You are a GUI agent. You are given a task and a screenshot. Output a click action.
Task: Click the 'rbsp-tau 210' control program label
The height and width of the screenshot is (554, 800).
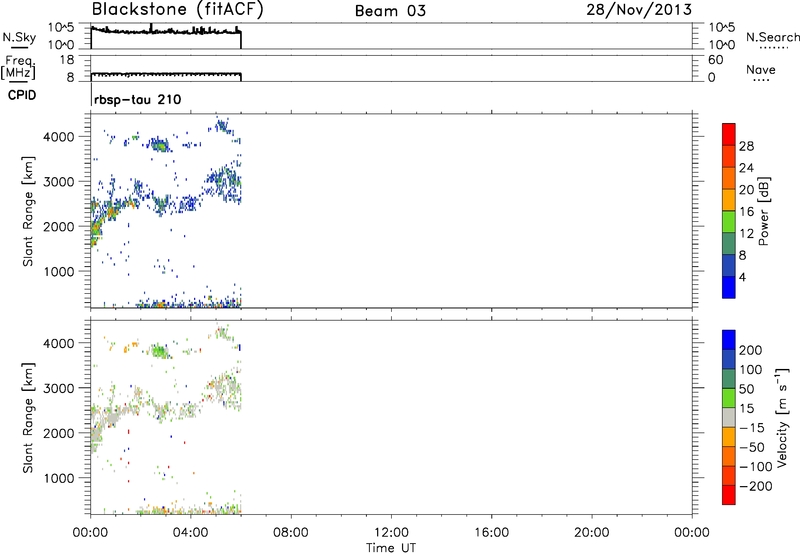137,99
